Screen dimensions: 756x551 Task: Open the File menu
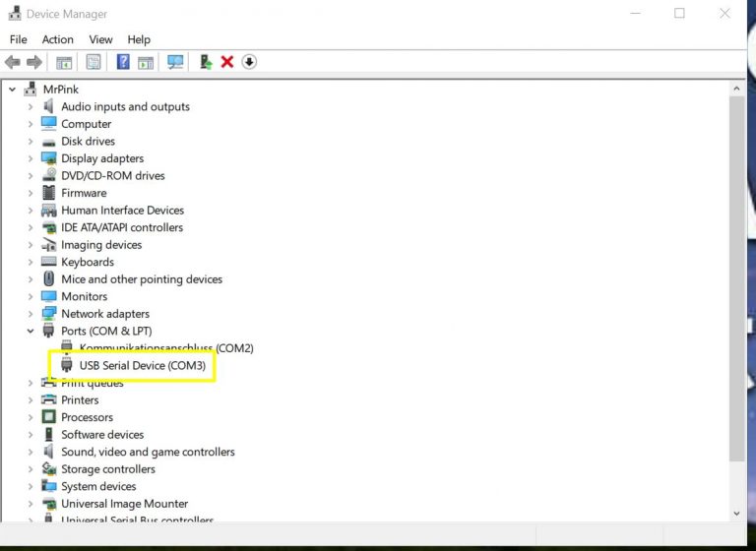pyautogui.click(x=19, y=39)
